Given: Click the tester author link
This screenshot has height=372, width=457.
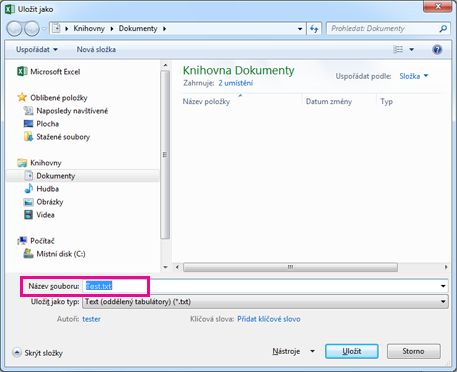Looking at the screenshot, I should 91,319.
